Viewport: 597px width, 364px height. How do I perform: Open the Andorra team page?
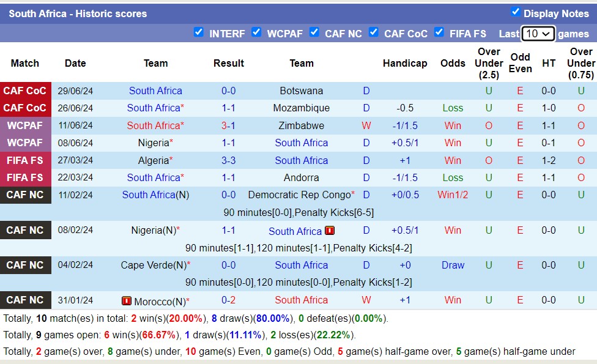click(x=300, y=177)
